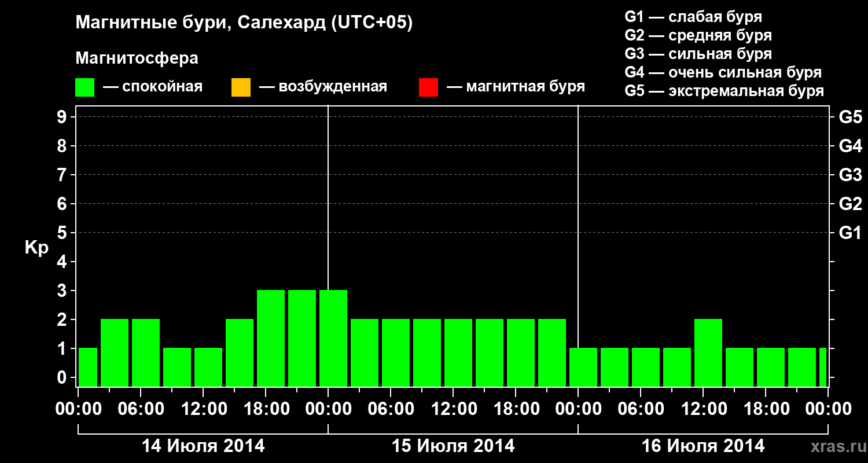Viewport: 868px width, 463px height.
Task: Click the 'G4 — очень сильная буря' legend line
Action: (x=723, y=72)
